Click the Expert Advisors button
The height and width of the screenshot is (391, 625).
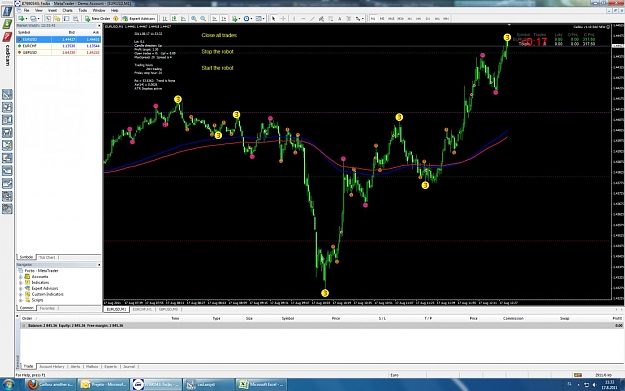(x=139, y=18)
